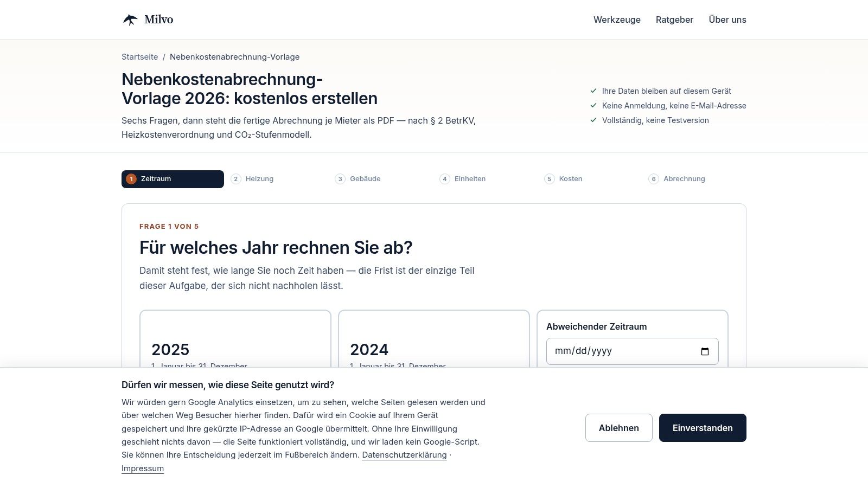
Task: Go to Über uns page
Action: 727,20
